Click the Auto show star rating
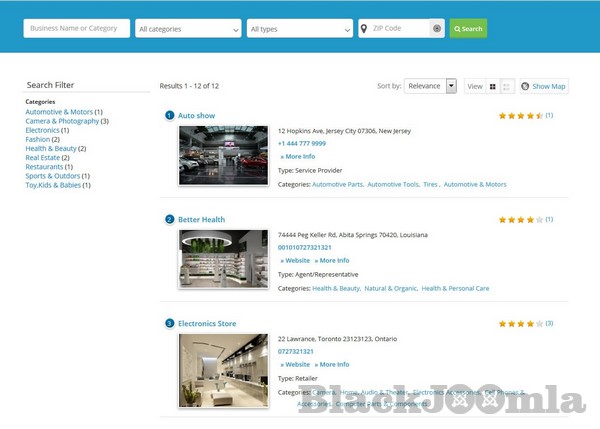 (520, 116)
